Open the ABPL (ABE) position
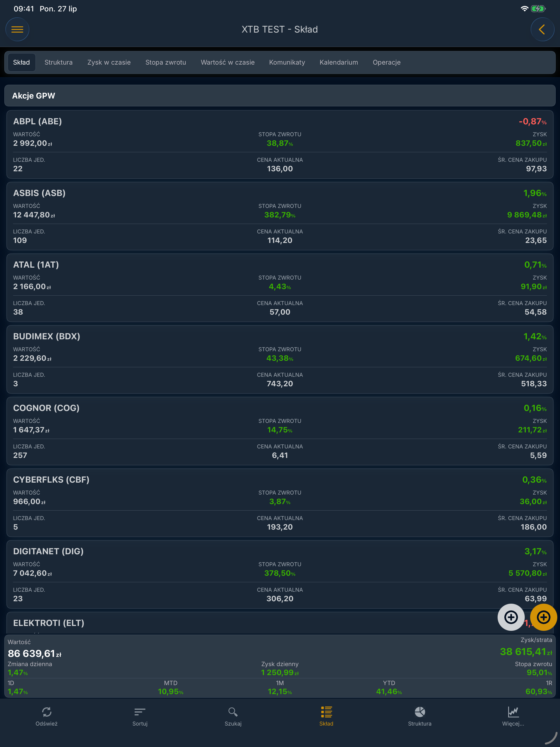 (x=280, y=144)
